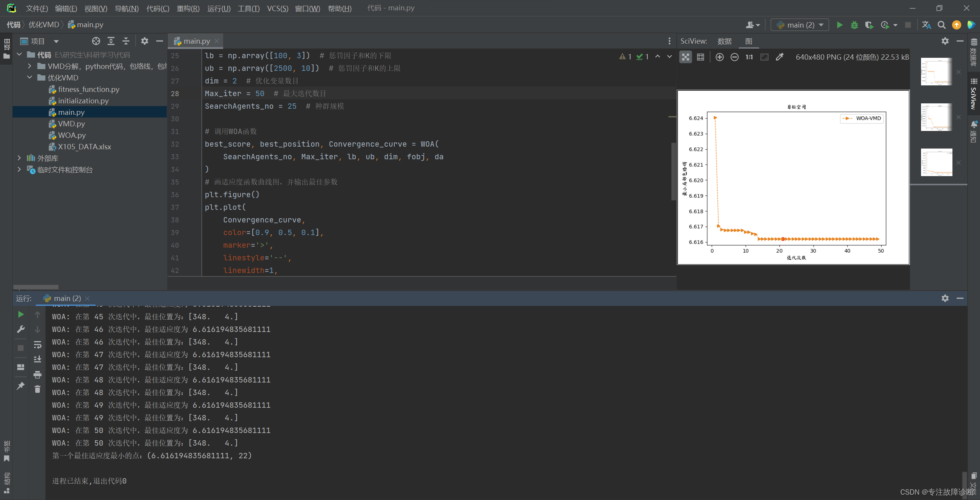980x500 pixels.
Task: Zoom out on SciView image
Action: 734,57
